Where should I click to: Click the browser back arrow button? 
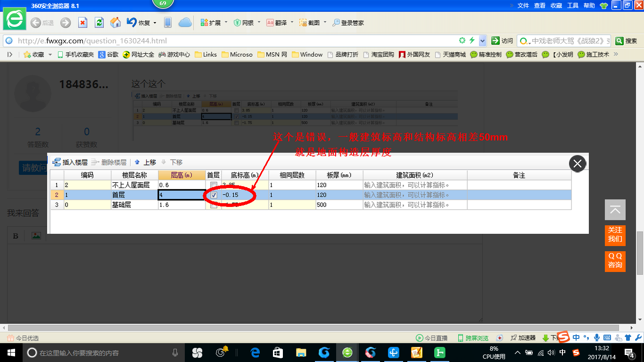click(x=35, y=23)
